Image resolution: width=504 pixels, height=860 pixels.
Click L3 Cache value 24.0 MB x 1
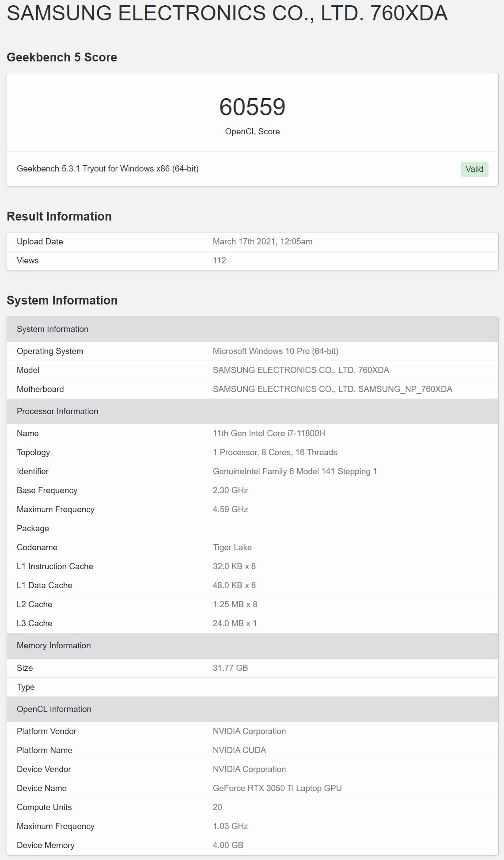(235, 623)
